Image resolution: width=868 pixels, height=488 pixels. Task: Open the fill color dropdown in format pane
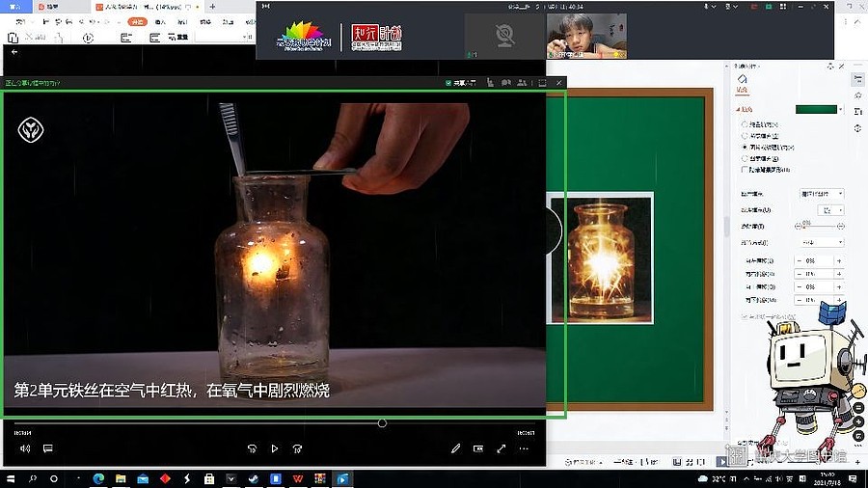[x=840, y=110]
